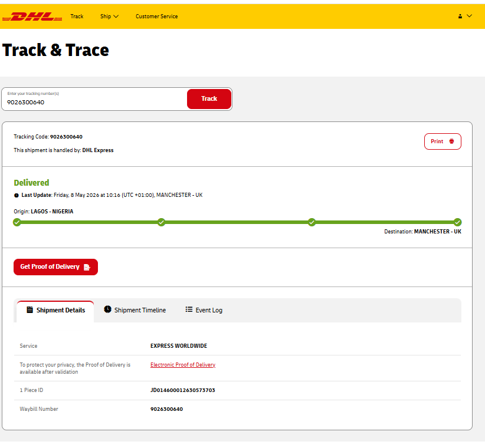Select Piece ID JD014600012630573703
The image size is (485, 448).
tap(182, 391)
